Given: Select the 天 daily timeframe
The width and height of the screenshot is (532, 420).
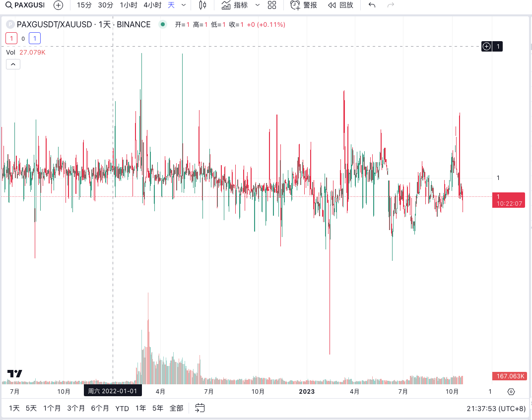Looking at the screenshot, I should (171, 5).
